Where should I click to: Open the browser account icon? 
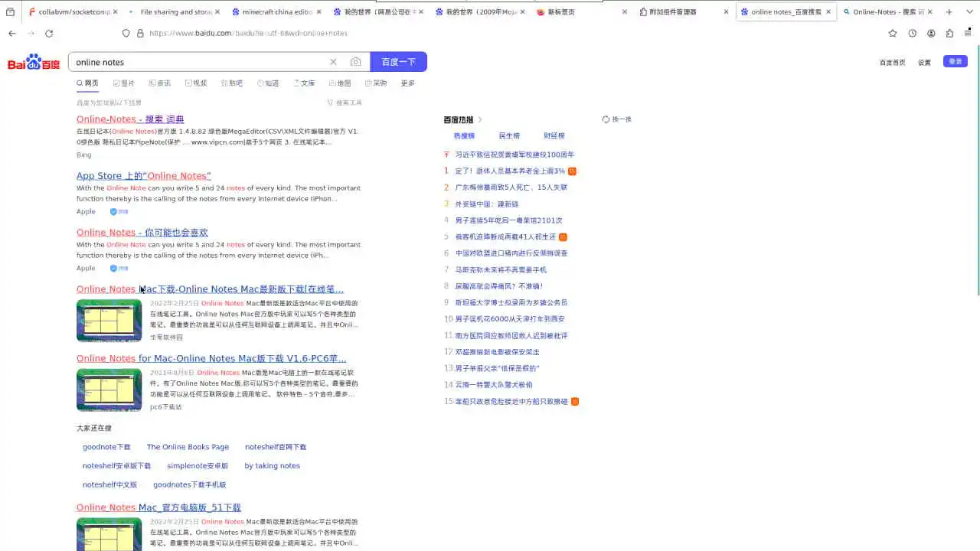click(931, 33)
